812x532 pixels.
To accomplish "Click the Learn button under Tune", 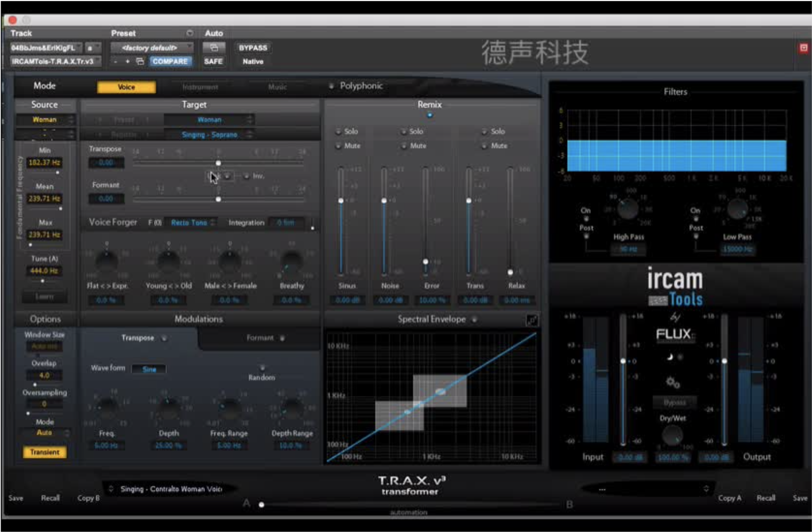I will [x=45, y=296].
